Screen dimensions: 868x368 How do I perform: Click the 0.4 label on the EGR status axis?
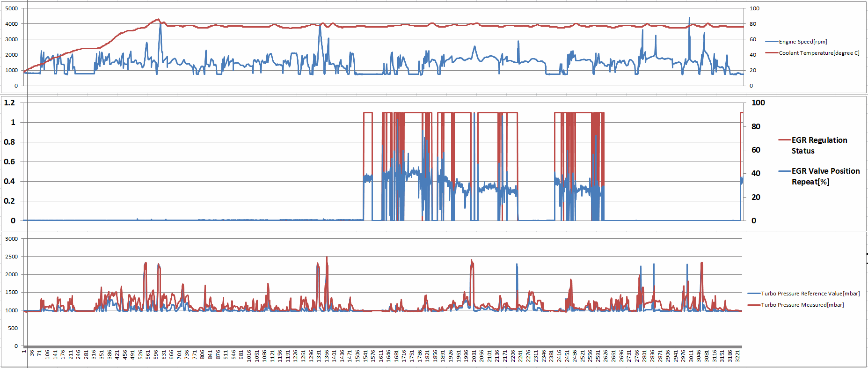point(9,181)
